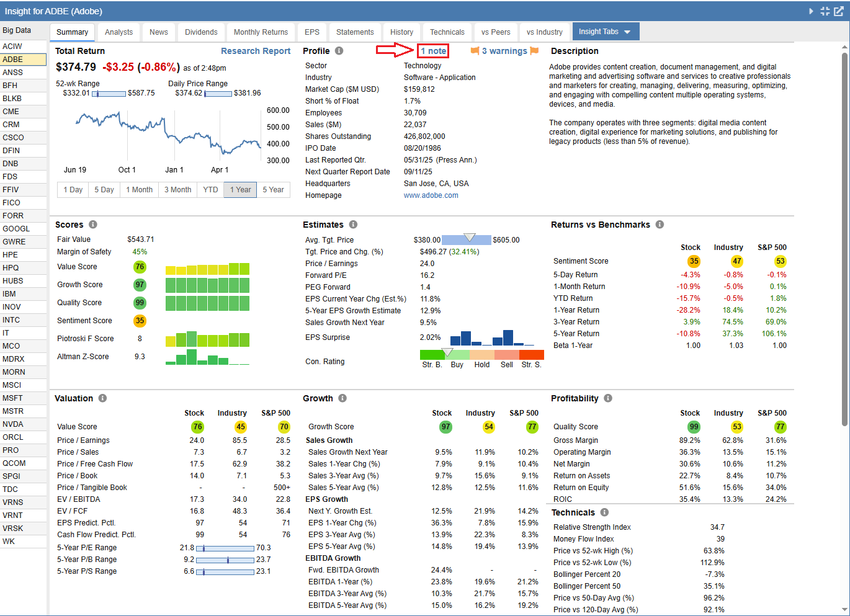Image resolution: width=850 pixels, height=616 pixels.
Task: Select the 5 Year chart range
Action: pos(273,190)
